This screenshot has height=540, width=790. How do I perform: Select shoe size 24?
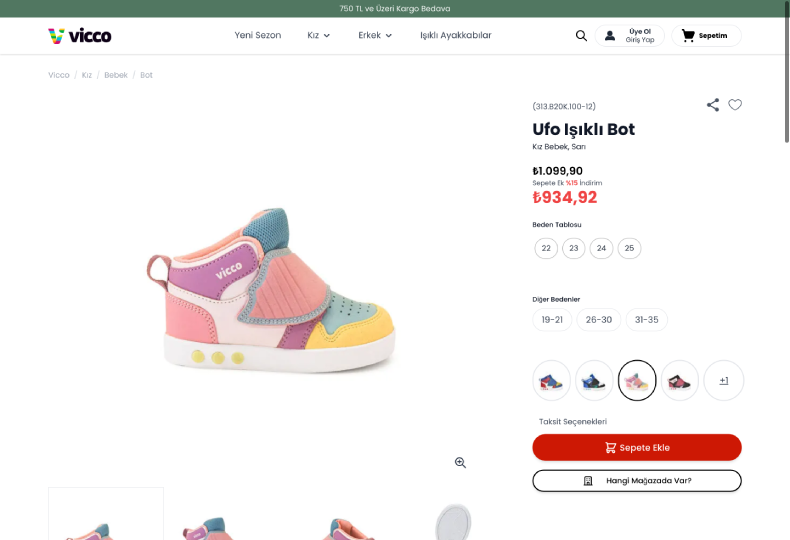pos(601,248)
